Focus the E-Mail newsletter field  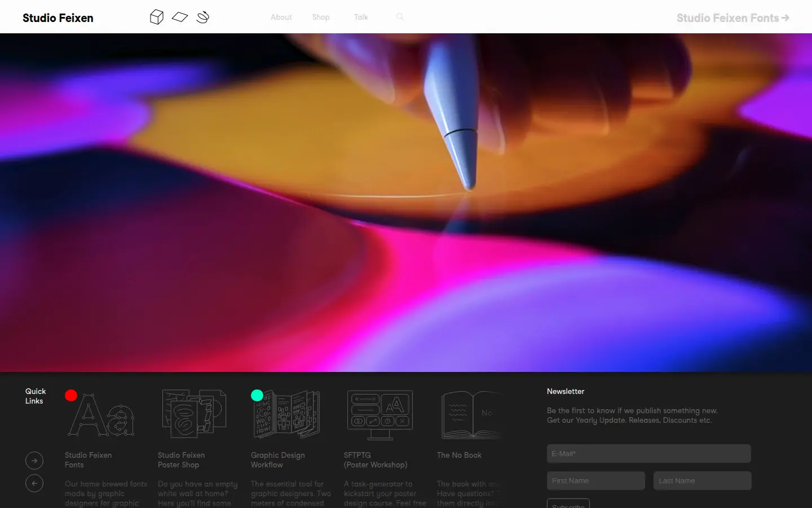pyautogui.click(x=648, y=453)
